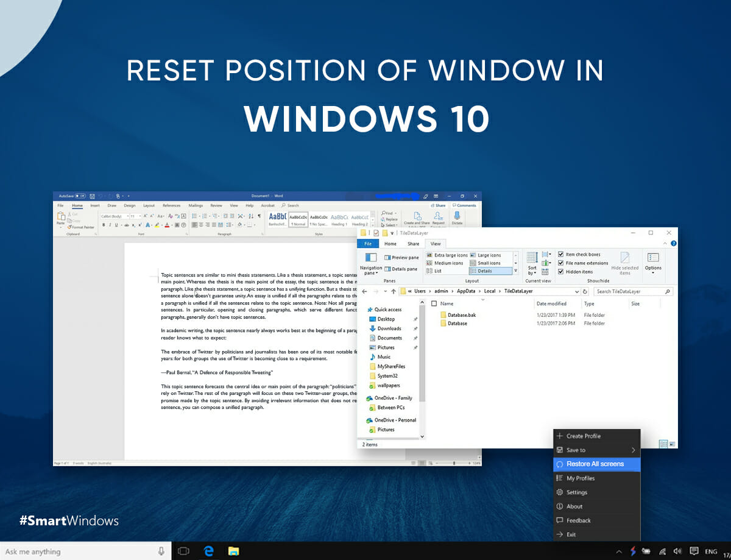Viewport: 731px width, 560px height.
Task: Apply bold formatting in Word
Action: tap(104, 223)
